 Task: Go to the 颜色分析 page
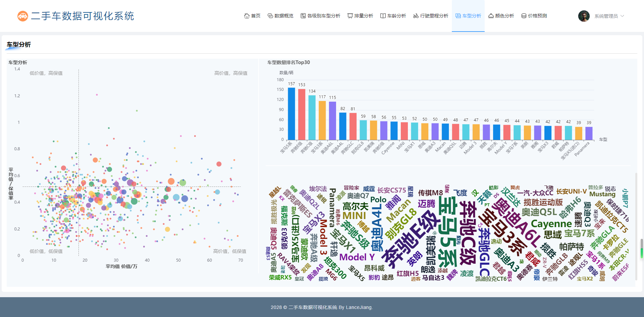[501, 16]
